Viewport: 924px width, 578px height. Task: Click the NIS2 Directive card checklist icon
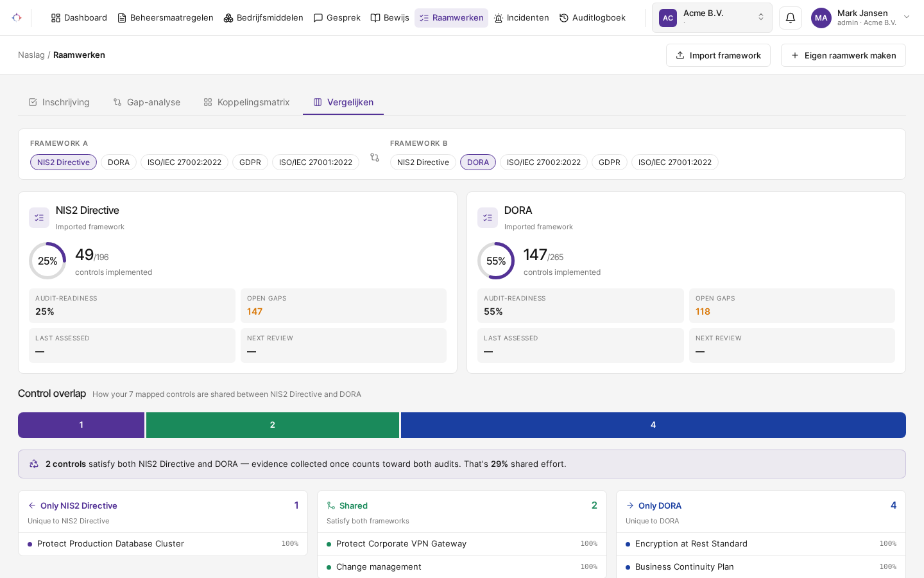[39, 218]
